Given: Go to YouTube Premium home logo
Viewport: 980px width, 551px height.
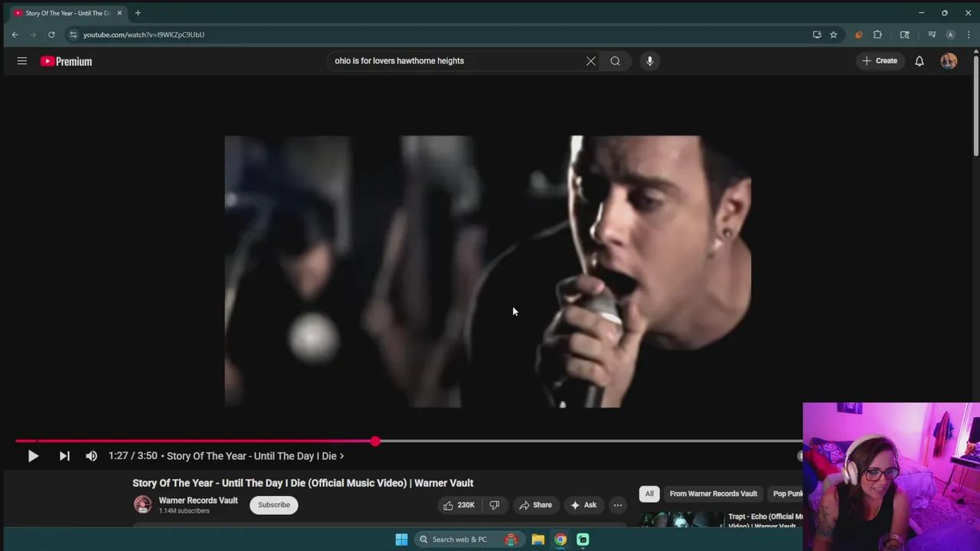Looking at the screenshot, I should click(67, 61).
